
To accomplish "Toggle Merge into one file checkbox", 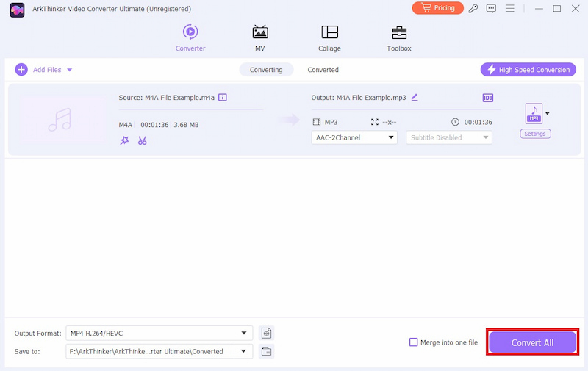I will pos(413,342).
